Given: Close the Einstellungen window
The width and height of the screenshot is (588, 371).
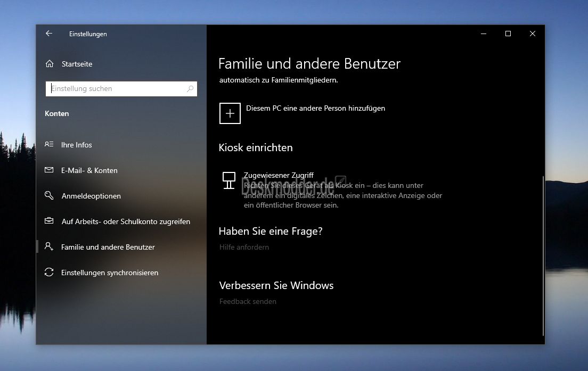Looking at the screenshot, I should tap(533, 34).
